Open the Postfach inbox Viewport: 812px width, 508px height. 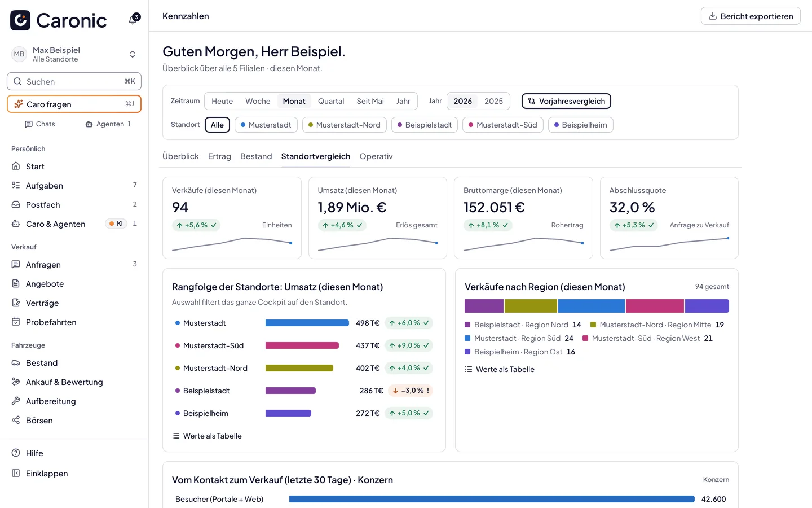[74, 205]
